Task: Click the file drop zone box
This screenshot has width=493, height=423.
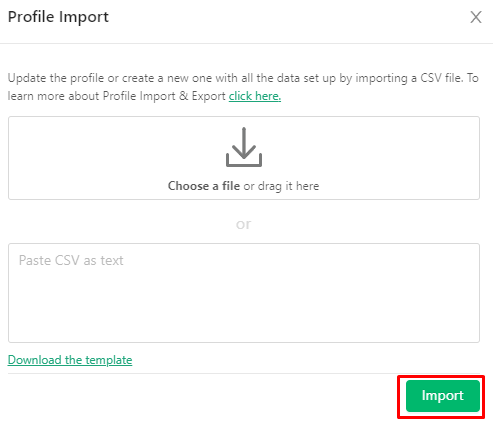Action: click(x=244, y=158)
